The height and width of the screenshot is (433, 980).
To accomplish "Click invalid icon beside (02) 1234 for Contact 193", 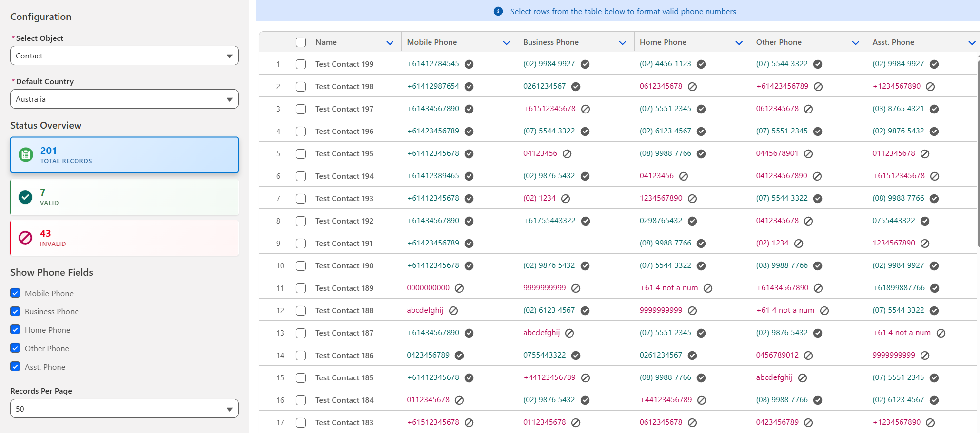I will click(x=566, y=199).
